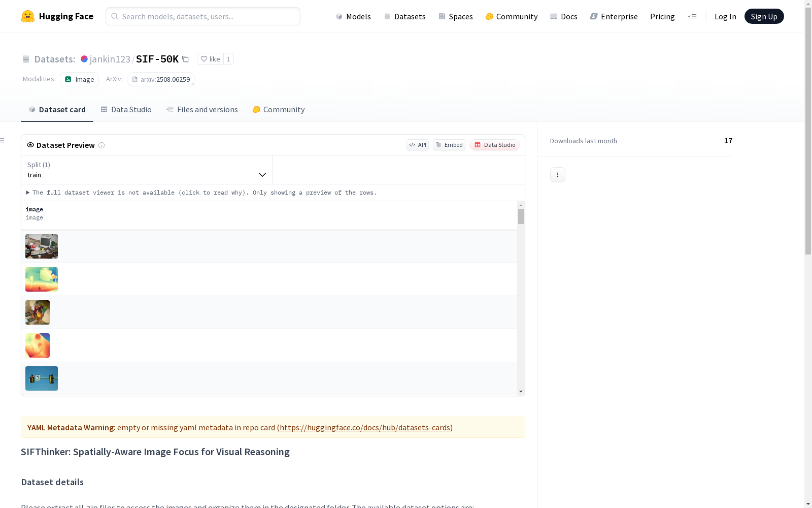The height and width of the screenshot is (508, 812).
Task: Click the Datasets: breadcrumb label
Action: coord(55,59)
